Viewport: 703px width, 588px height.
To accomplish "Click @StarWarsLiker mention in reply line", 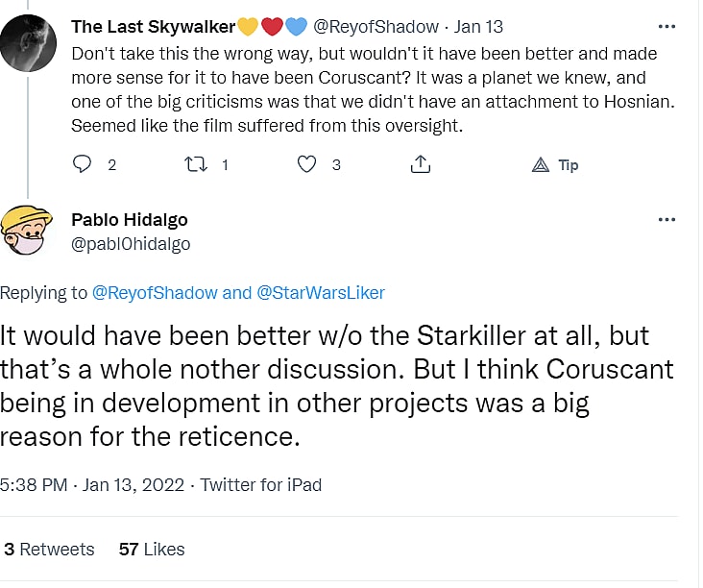I will 321,293.
